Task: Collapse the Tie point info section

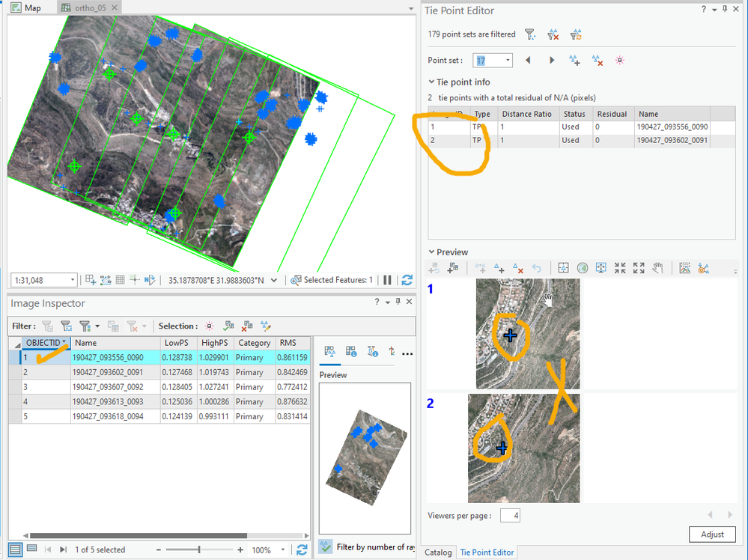Action: tap(431, 82)
